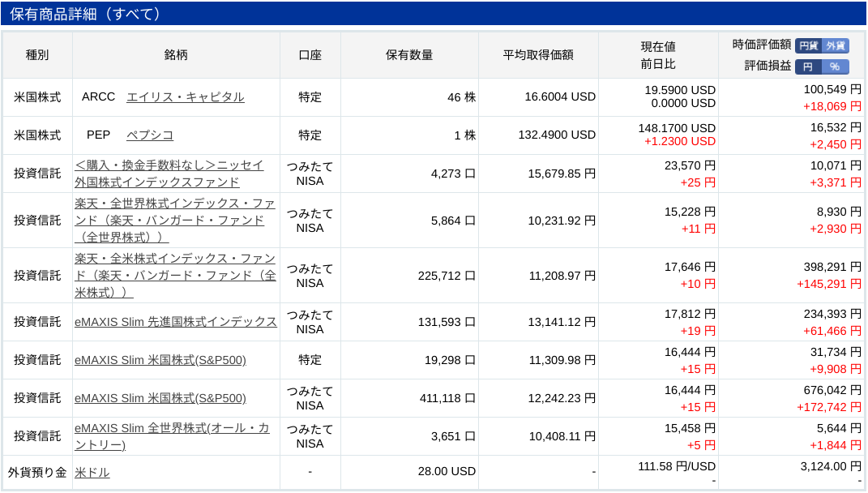Image resolution: width=868 pixels, height=493 pixels.
Task: Click the 16.6004 USD average cost
Action: (560, 97)
